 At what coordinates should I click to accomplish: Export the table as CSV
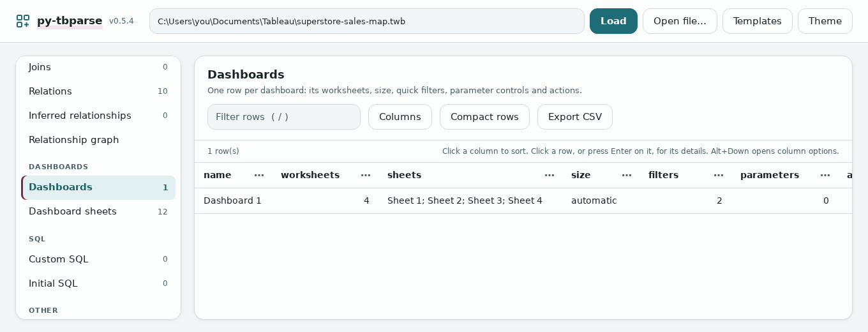click(575, 117)
